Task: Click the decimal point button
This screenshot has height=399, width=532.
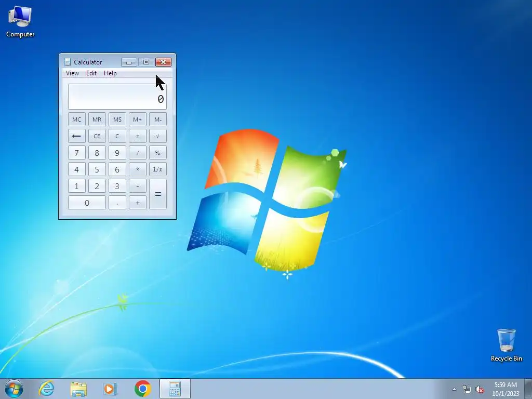Action: click(x=117, y=203)
